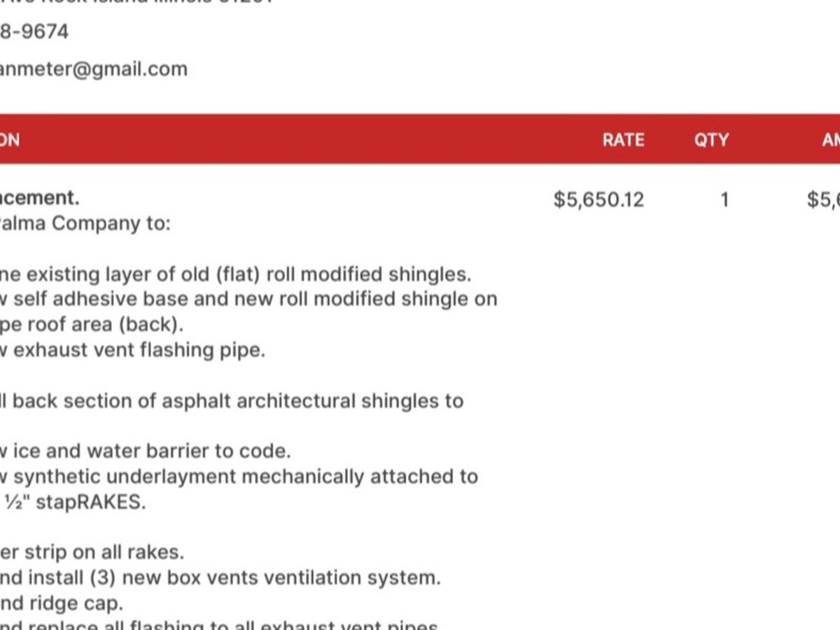The width and height of the screenshot is (840, 630).
Task: Click the 'alma Company to:' line
Action: coord(85,223)
